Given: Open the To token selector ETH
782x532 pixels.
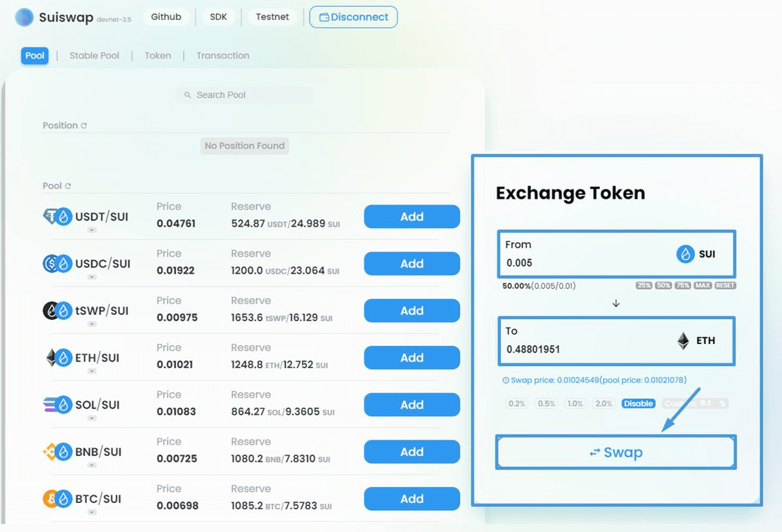Looking at the screenshot, I should click(x=696, y=341).
